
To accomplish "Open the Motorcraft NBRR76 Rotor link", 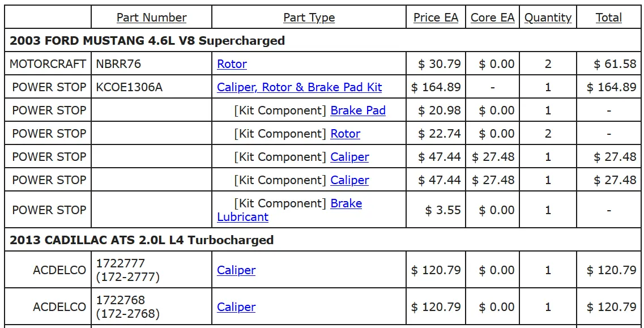I will (232, 64).
